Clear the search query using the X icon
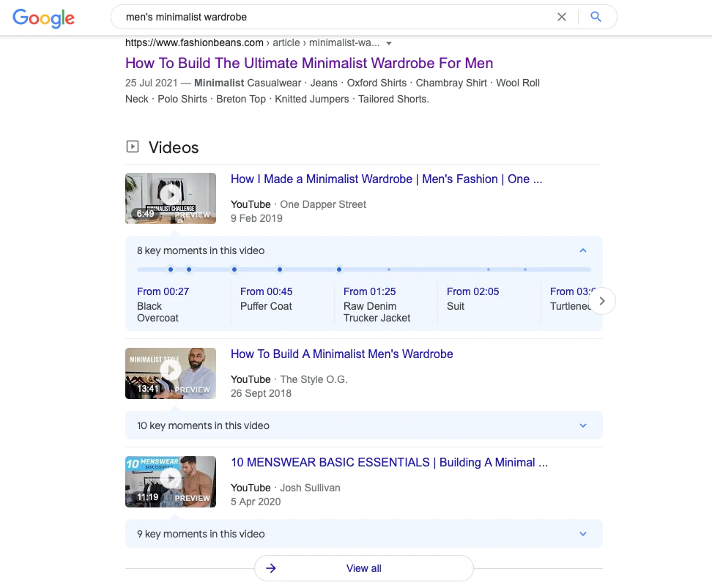This screenshot has width=712, height=588. [x=561, y=16]
